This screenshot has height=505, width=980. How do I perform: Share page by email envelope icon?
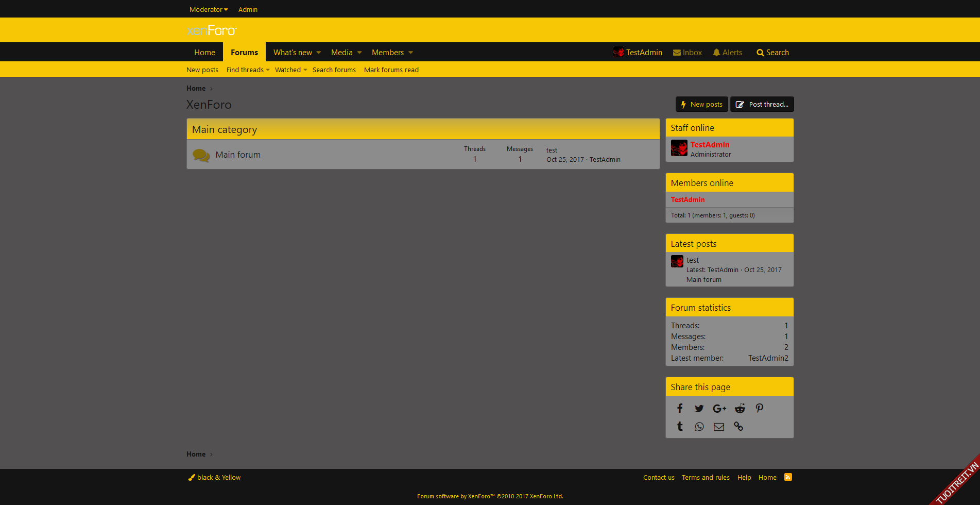719,427
